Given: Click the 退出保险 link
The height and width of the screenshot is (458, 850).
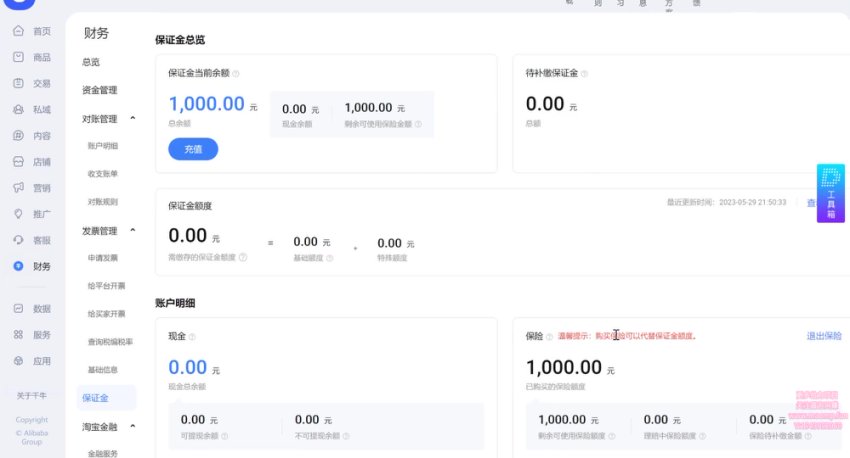Looking at the screenshot, I should 824,336.
